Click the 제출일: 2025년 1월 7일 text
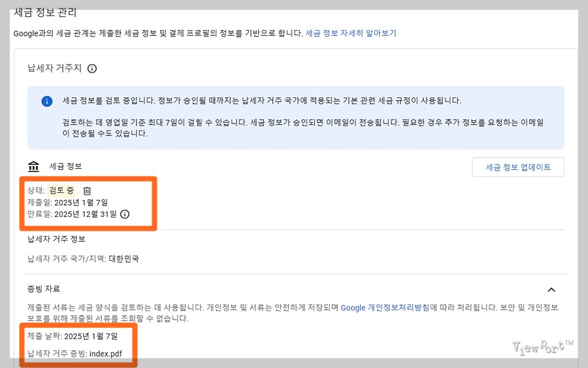Image resolution: width=588 pixels, height=368 pixels. pos(67,203)
